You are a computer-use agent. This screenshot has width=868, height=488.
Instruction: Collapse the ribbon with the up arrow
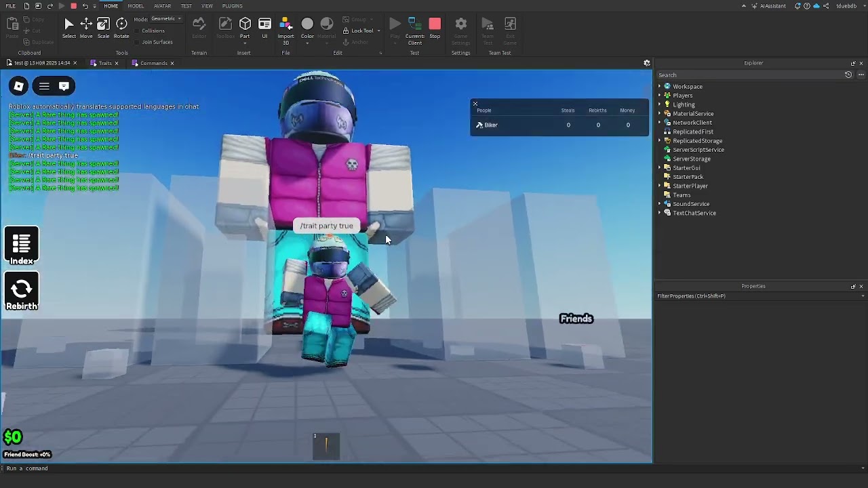744,5
